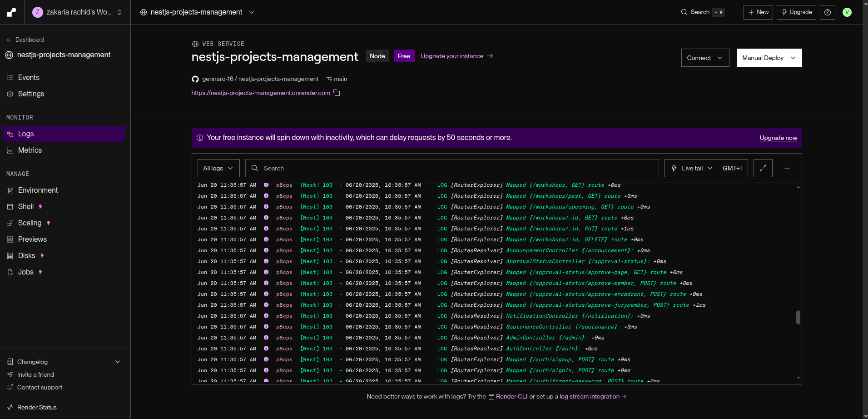868x419 pixels.
Task: Click the log pane scrollbar thumb
Action: (x=798, y=317)
